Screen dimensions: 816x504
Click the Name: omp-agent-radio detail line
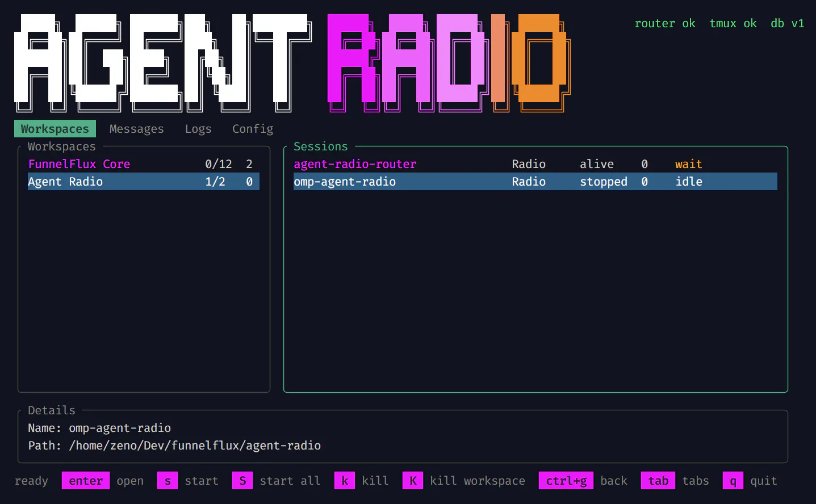pyautogui.click(x=99, y=428)
